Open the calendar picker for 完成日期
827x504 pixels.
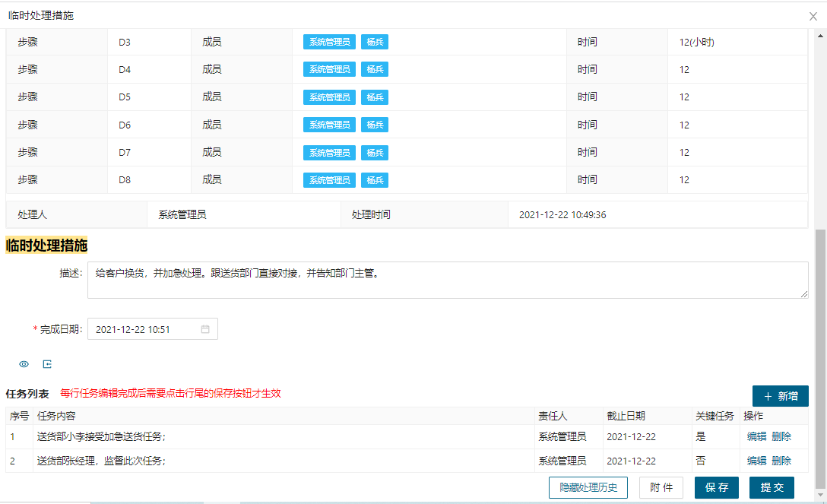pyautogui.click(x=205, y=329)
